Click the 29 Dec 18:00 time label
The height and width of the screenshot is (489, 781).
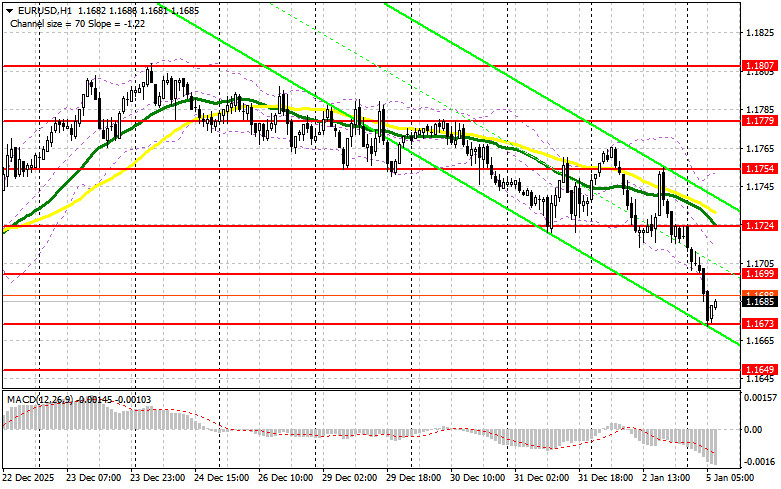click(412, 479)
